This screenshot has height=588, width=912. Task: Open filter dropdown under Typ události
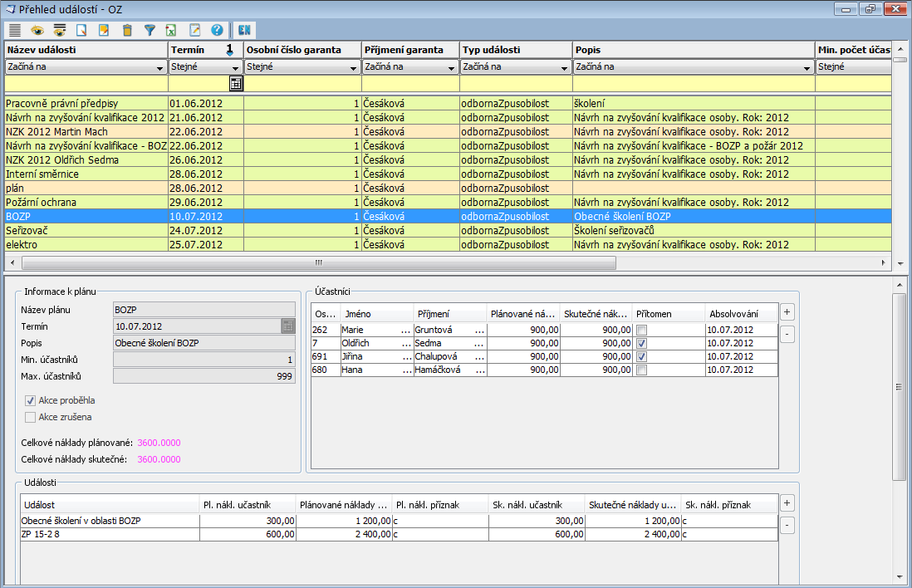click(x=565, y=67)
